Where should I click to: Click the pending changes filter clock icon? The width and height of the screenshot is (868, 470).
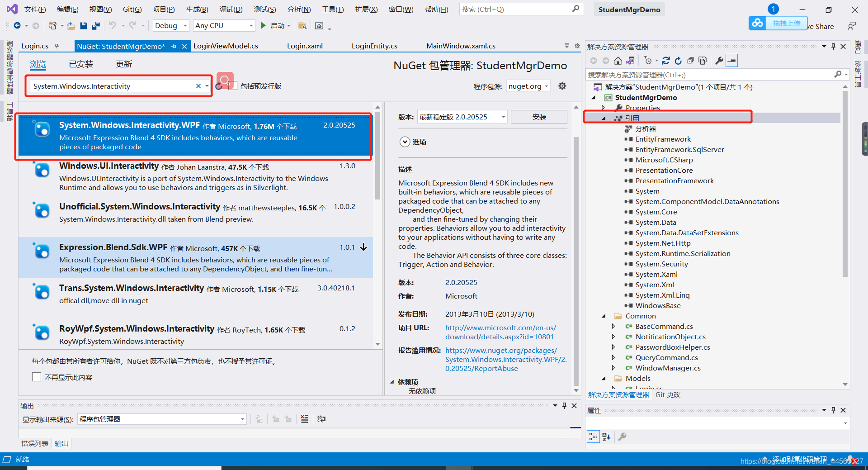pyautogui.click(x=648, y=61)
